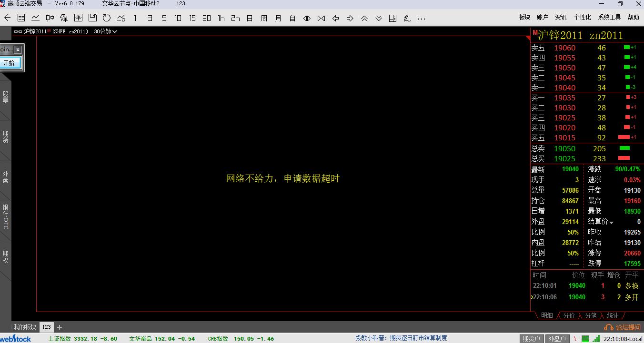Select the 123 bottom tab
The image size is (644, 343).
[46, 327]
